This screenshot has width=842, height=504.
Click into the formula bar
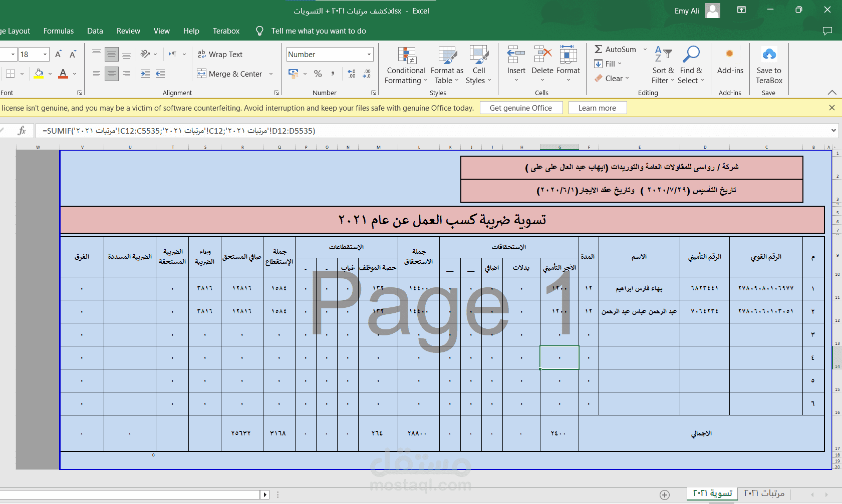(433, 131)
